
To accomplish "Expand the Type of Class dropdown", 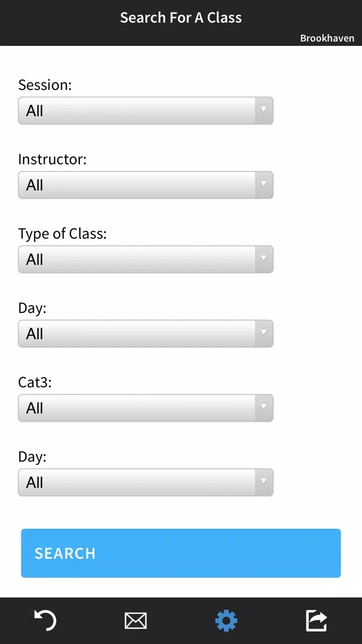I will (x=146, y=259).
